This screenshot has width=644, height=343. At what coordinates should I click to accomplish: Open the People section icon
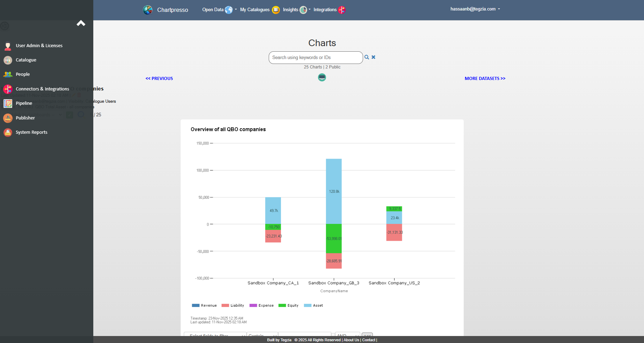pyautogui.click(x=8, y=74)
